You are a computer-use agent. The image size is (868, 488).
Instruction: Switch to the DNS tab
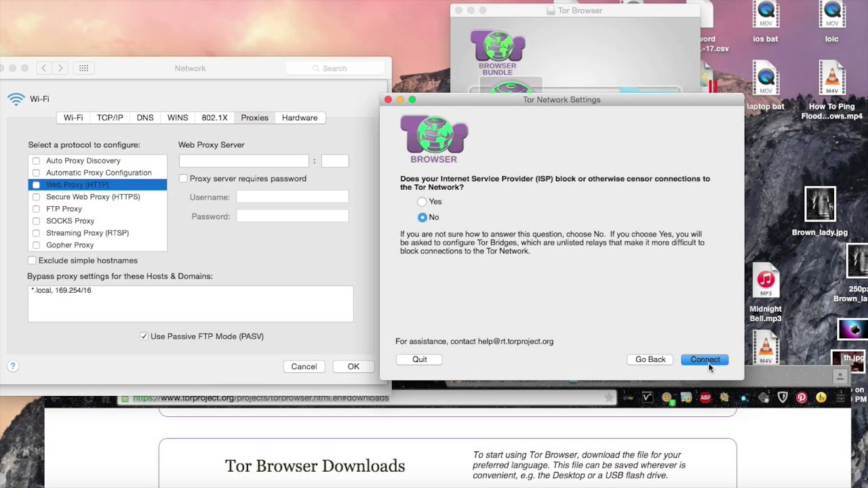pos(145,117)
